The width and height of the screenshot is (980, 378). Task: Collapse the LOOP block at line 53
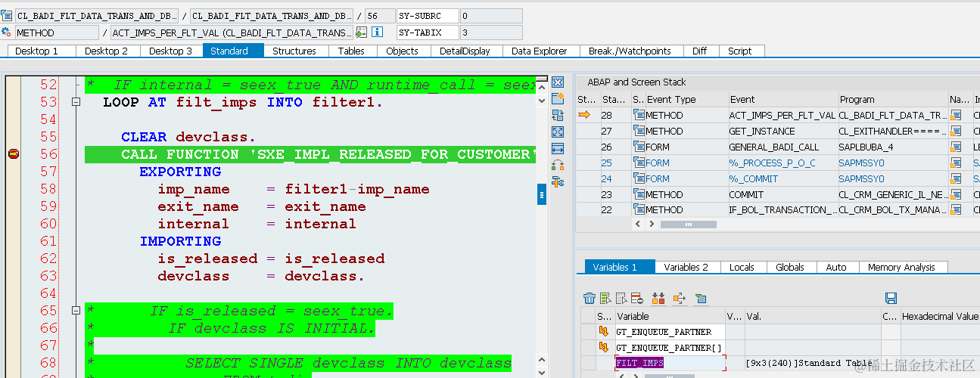tap(75, 102)
